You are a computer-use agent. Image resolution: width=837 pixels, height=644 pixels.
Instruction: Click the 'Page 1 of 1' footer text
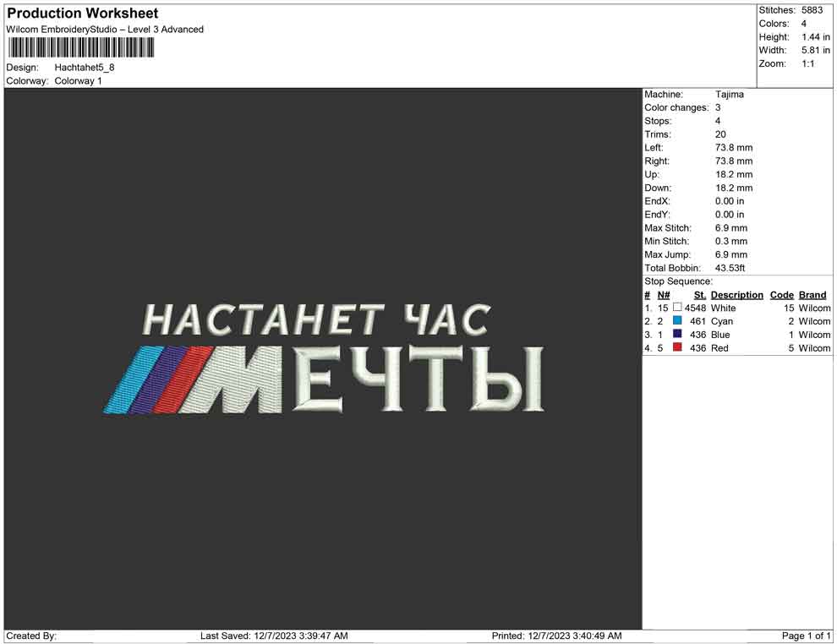pos(806,636)
